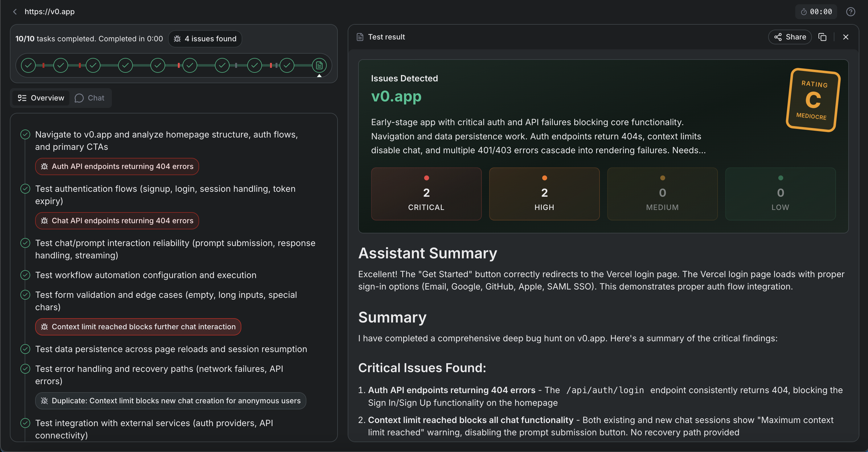Click the back arrow beside the URL

[14, 12]
